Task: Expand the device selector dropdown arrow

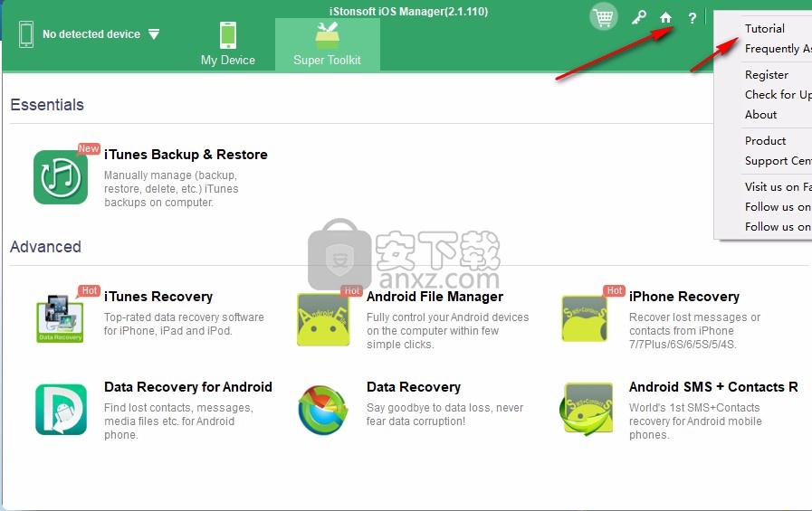Action: [x=154, y=34]
